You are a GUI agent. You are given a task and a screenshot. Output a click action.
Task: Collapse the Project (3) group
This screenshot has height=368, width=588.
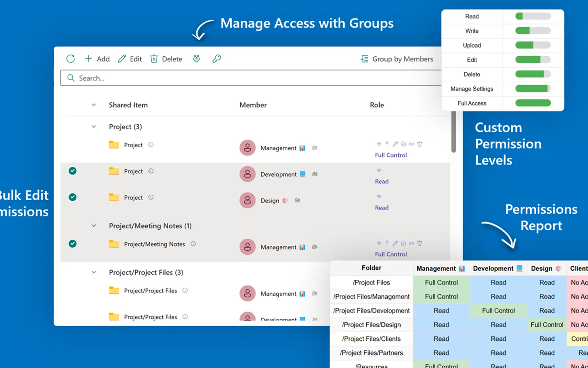[x=94, y=127]
